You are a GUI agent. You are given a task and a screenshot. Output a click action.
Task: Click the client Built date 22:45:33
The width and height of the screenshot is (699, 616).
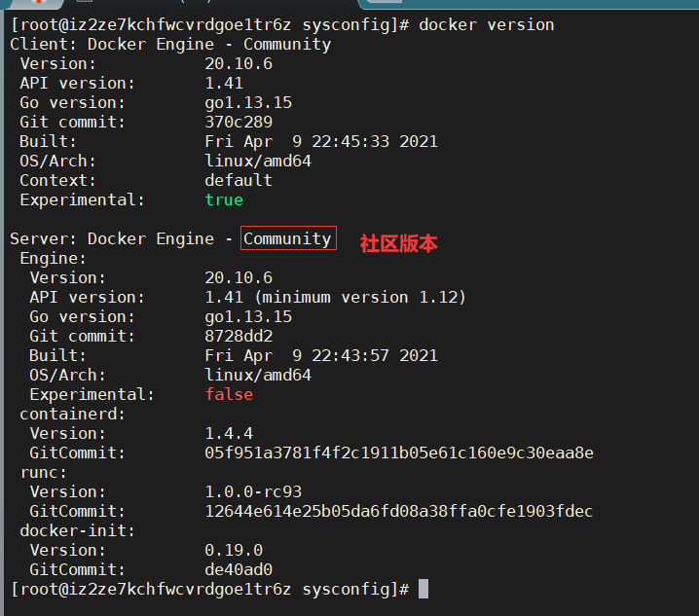[350, 141]
